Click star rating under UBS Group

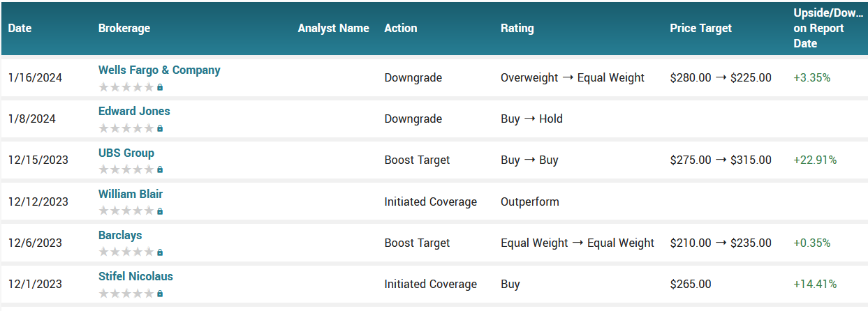[x=126, y=169]
